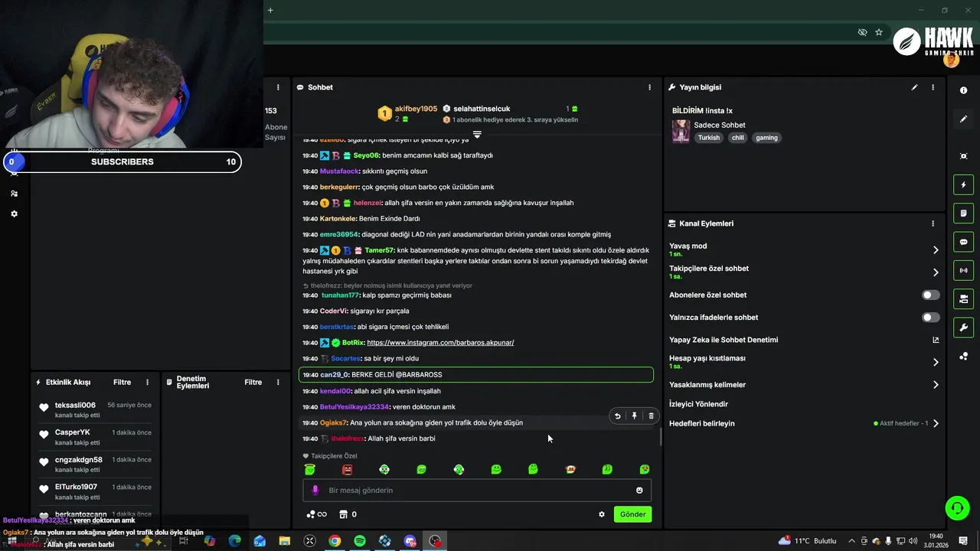Click the Sadece Sohbet category thumbnail
980x551 pixels.
pyautogui.click(x=681, y=132)
